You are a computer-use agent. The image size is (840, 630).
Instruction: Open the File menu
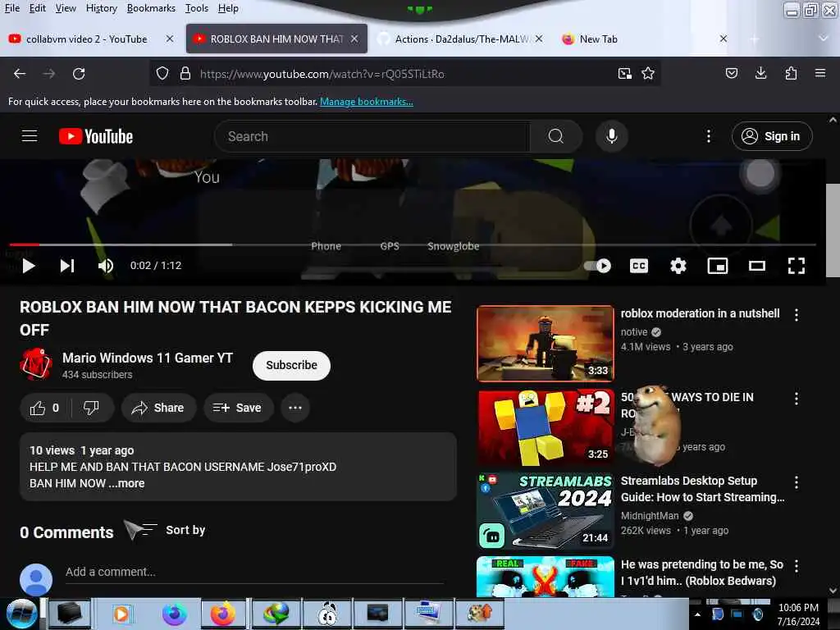coord(11,8)
